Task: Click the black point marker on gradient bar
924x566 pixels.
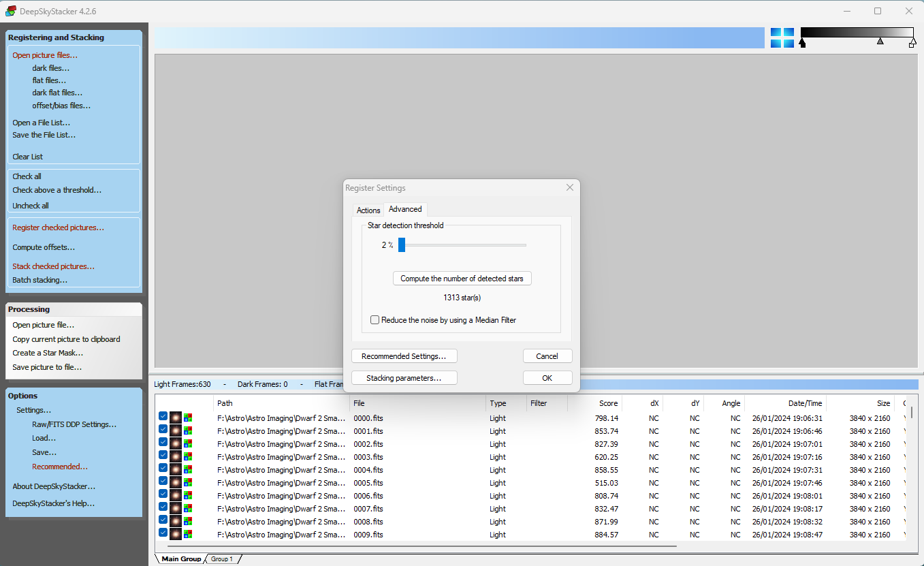Action: (802, 43)
